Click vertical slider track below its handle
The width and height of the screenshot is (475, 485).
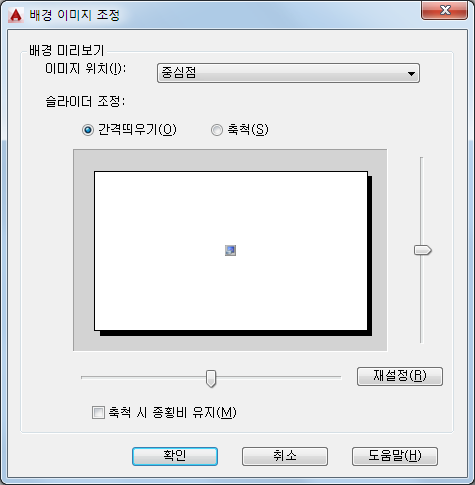coord(421,299)
